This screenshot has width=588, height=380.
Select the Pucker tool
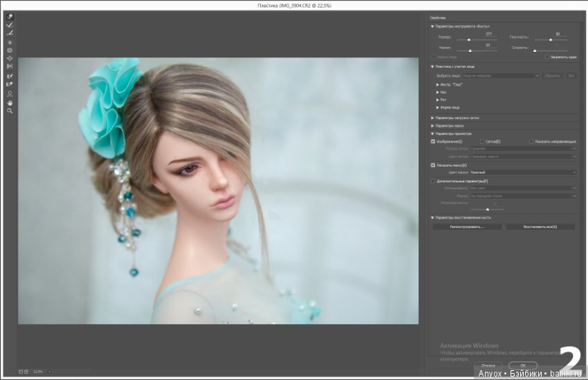(x=10, y=50)
